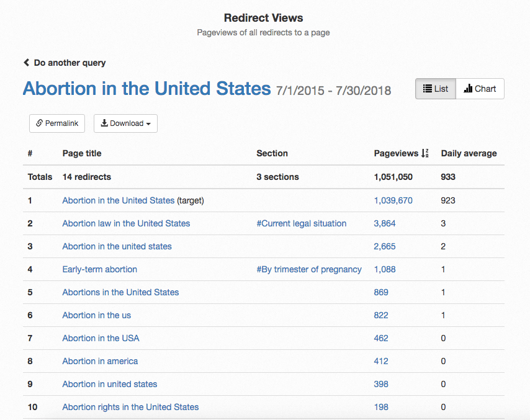Open the '#Current legal situation' section link
This screenshot has width=530, height=420.
click(302, 223)
